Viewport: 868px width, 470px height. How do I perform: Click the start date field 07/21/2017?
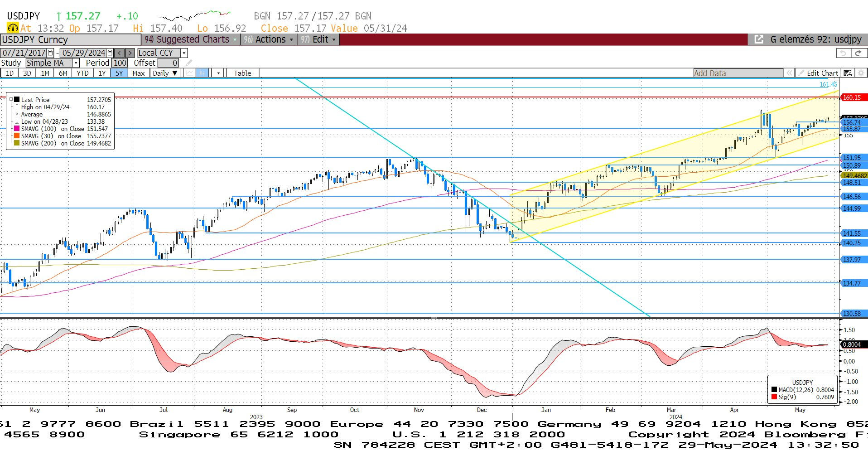(24, 53)
